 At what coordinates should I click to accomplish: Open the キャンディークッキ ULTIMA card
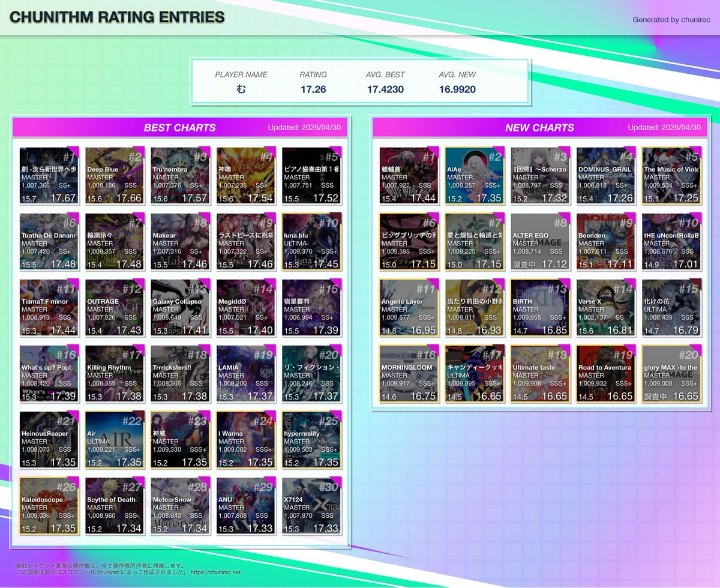pyautogui.click(x=475, y=373)
